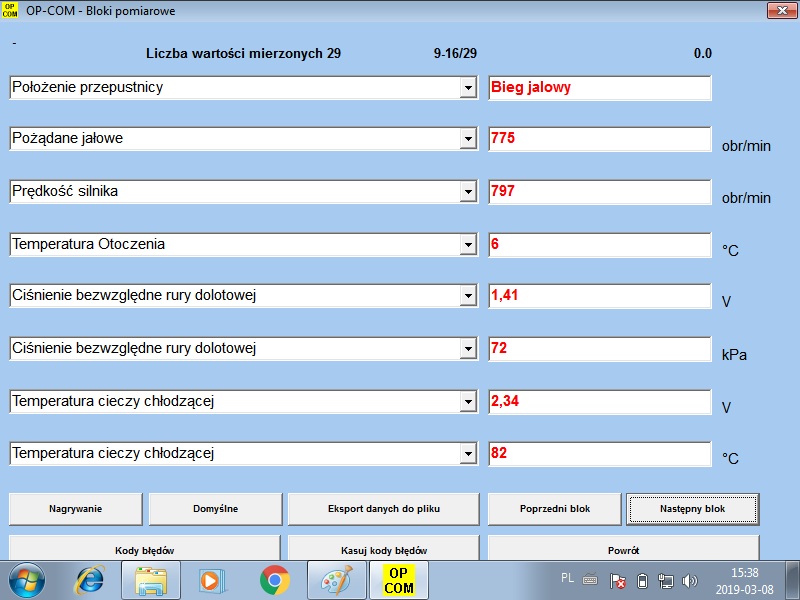
Task: Switch to Google Chrome in the taskbar
Action: (274, 580)
